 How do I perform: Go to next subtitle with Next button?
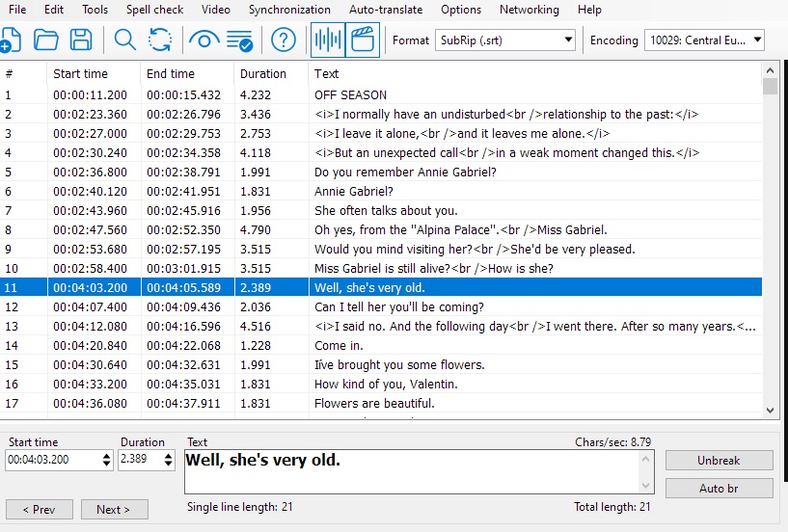point(114,510)
